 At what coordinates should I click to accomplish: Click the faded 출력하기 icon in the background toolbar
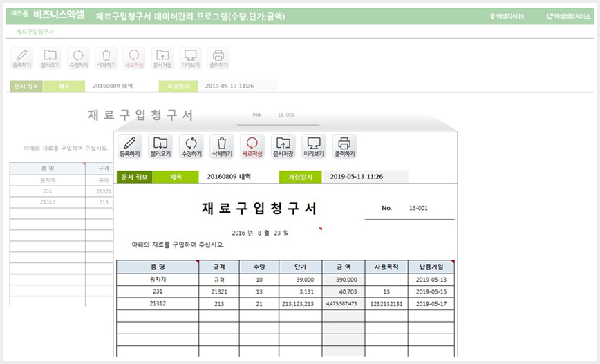[218, 59]
